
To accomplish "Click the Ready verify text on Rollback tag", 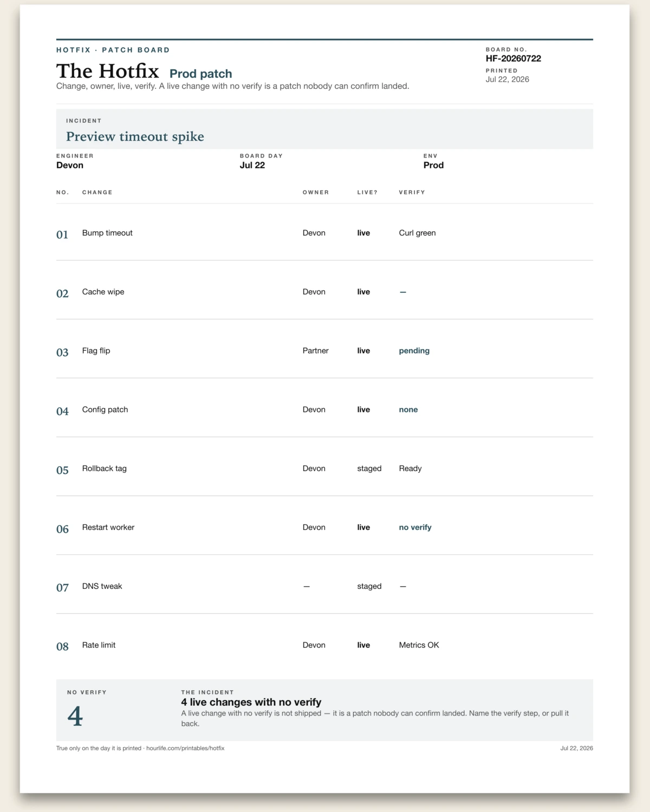I will pyautogui.click(x=411, y=468).
